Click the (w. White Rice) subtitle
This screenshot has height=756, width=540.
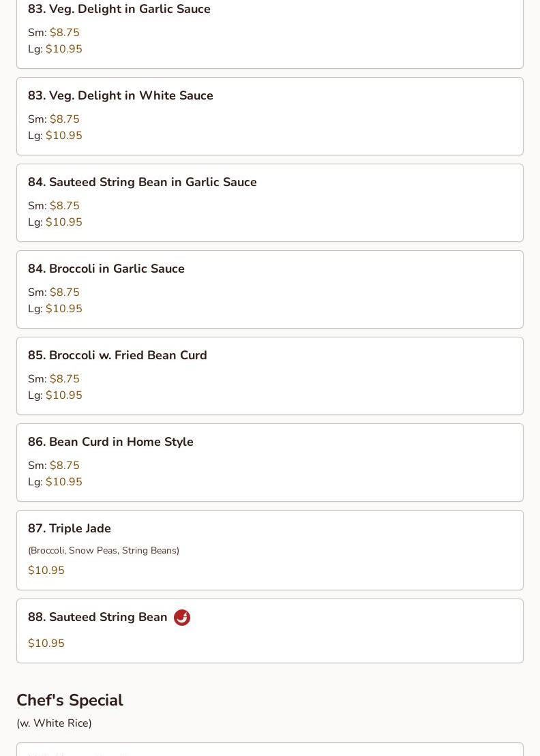point(54,723)
